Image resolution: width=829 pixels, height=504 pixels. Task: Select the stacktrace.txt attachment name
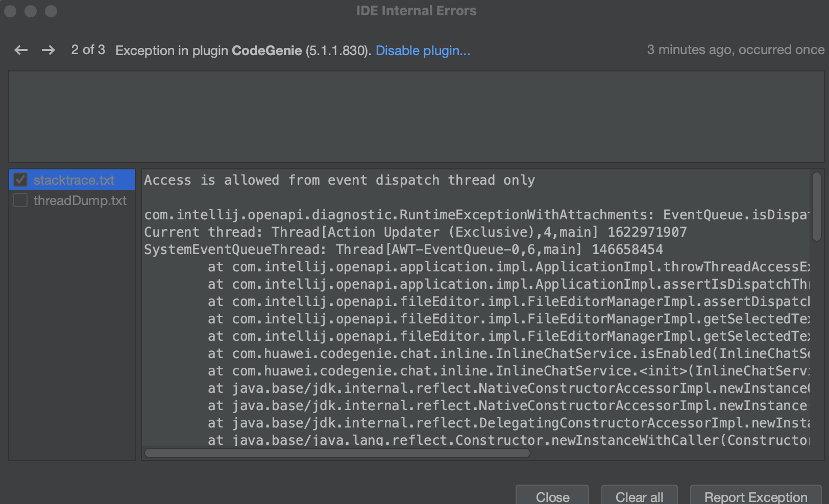74,180
